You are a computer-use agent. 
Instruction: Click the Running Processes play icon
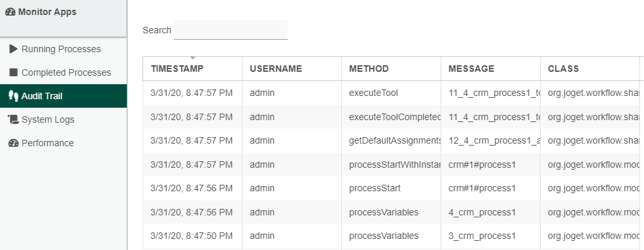[x=14, y=49]
